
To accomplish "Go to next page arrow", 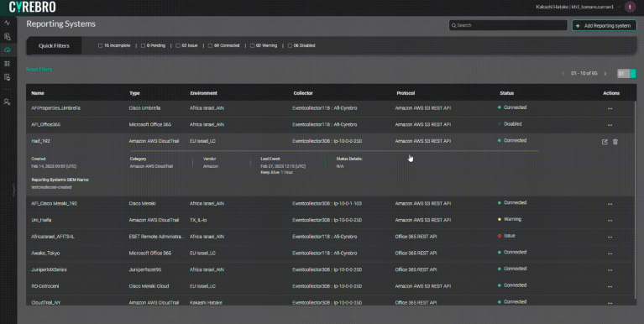I will click(x=605, y=74).
